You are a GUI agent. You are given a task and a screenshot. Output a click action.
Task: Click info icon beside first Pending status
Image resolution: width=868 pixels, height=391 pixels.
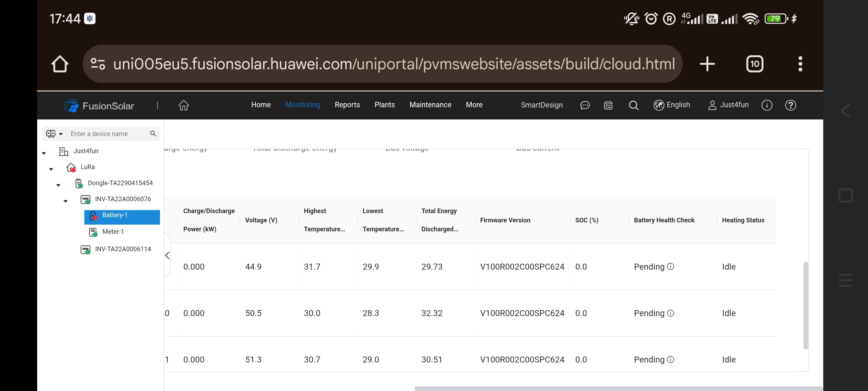[x=671, y=267]
